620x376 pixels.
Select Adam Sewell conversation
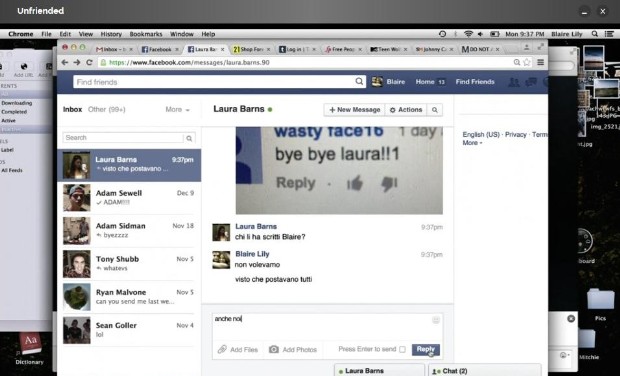(x=129, y=198)
